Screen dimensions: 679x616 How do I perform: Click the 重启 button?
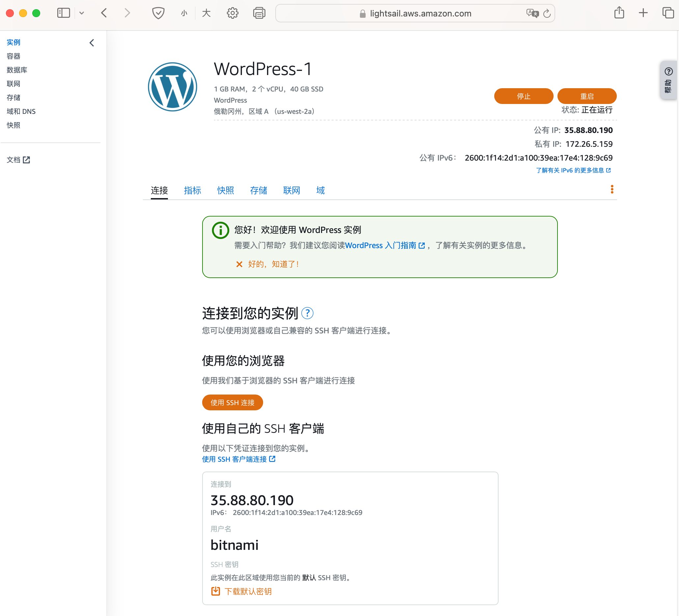pos(587,96)
